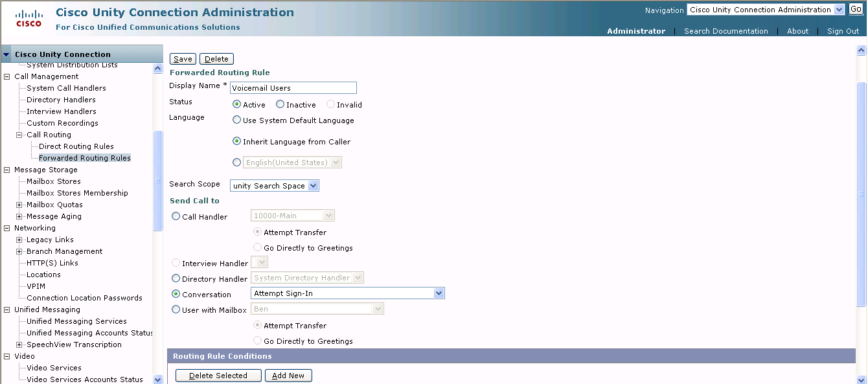Choose Inherit Language from Caller option
868x384 pixels.
pos(237,141)
